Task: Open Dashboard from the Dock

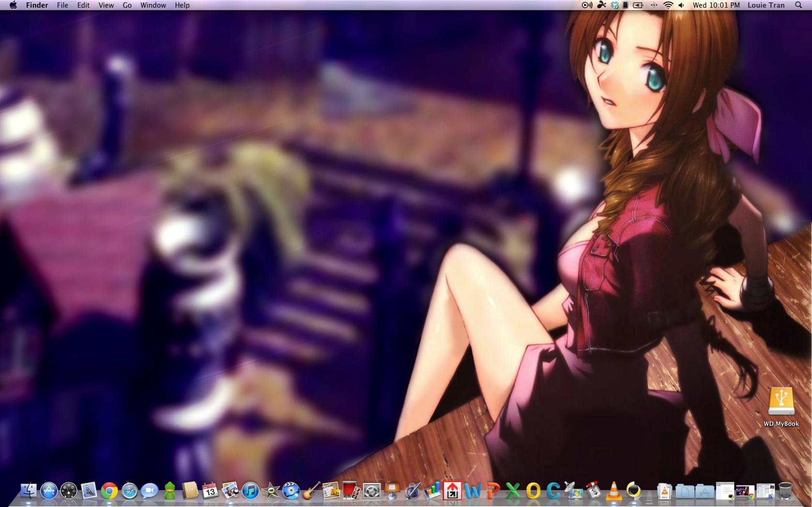Action: point(69,491)
